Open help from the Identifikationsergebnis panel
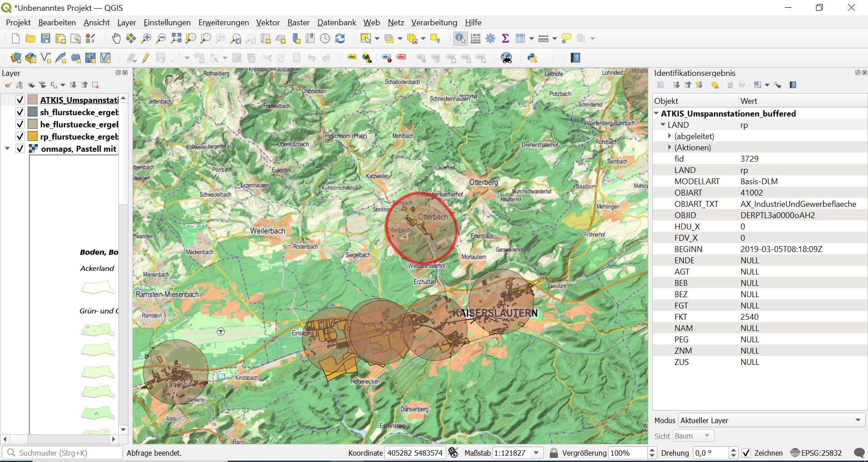 [x=793, y=85]
